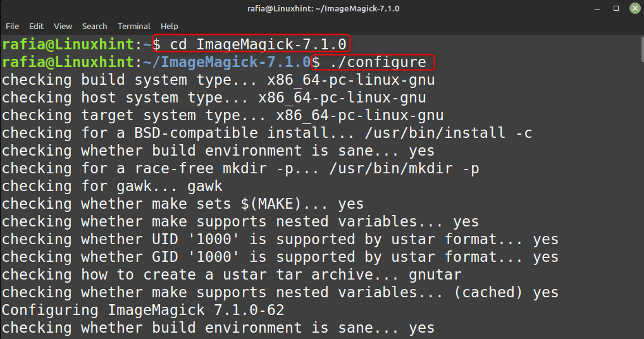The image size is (644, 339).
Task: Open the View menu
Action: pos(63,27)
